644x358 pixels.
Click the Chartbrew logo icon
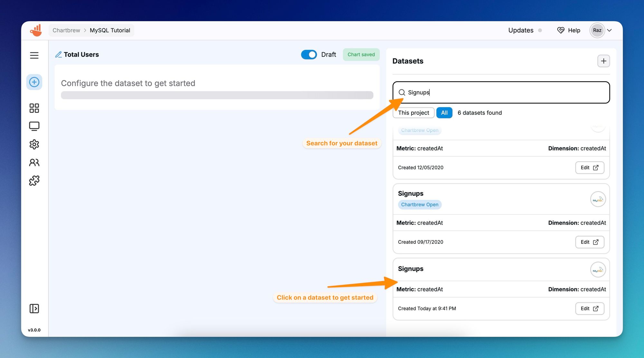coord(36,30)
